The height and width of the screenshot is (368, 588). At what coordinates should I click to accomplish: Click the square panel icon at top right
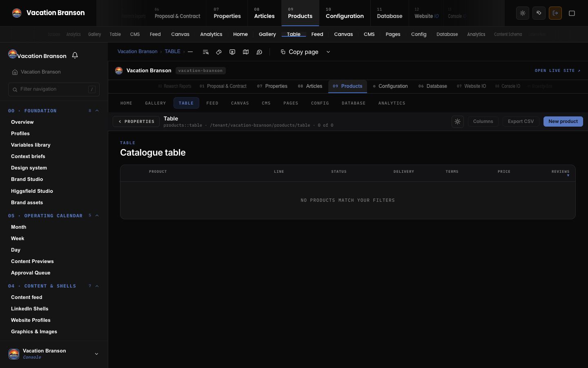pyautogui.click(x=572, y=13)
